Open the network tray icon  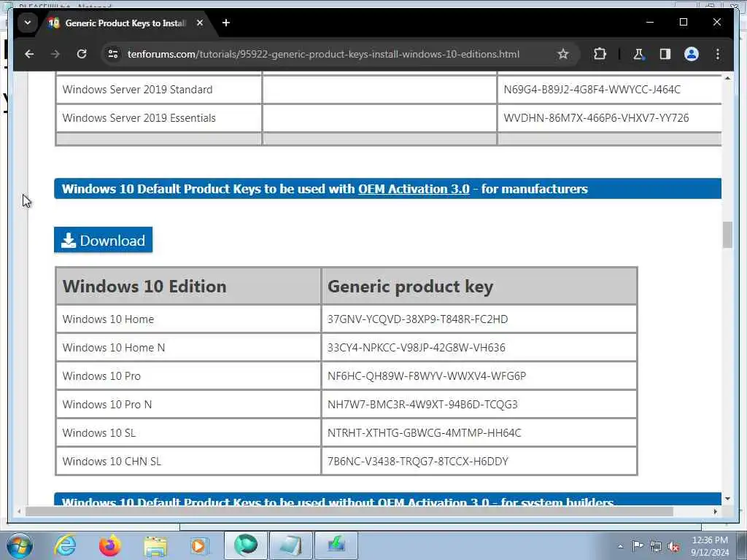pyautogui.click(x=656, y=546)
